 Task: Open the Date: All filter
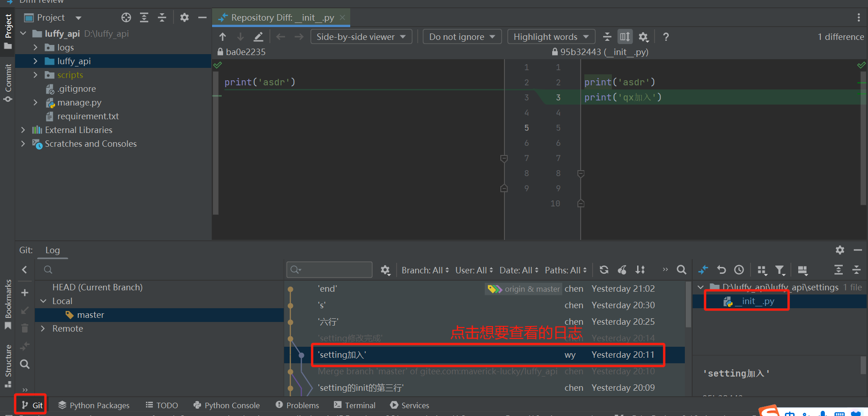(x=519, y=270)
